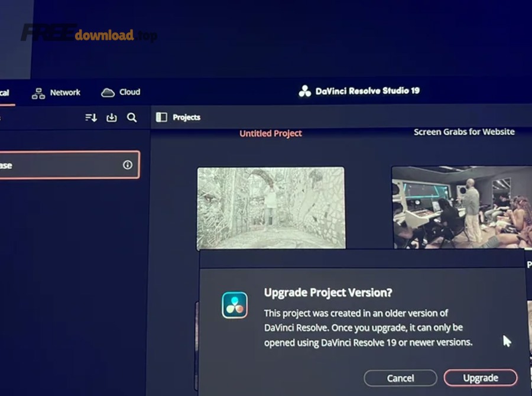The image size is (532, 396).
Task: Toggle the sidebar panel icon beside Projects
Action: coord(161,118)
